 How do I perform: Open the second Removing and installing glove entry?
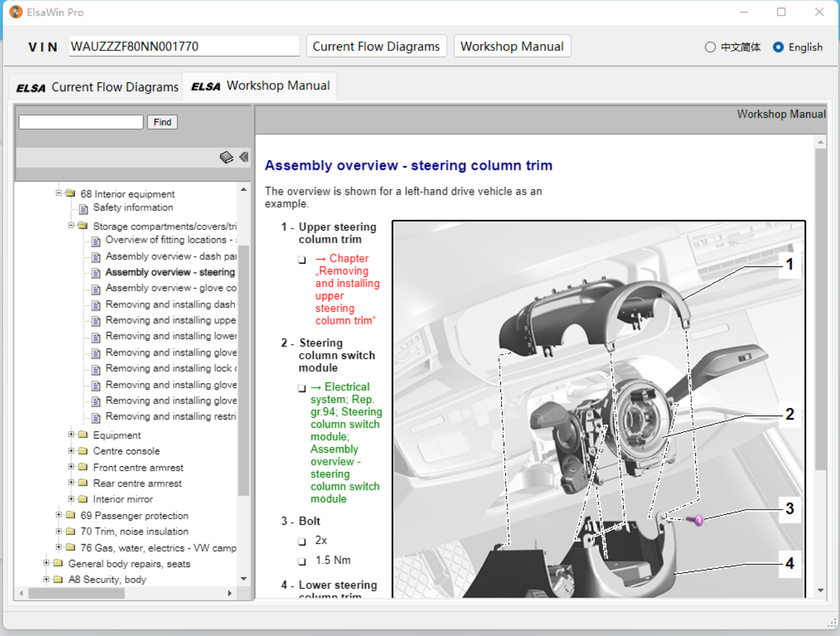click(171, 384)
